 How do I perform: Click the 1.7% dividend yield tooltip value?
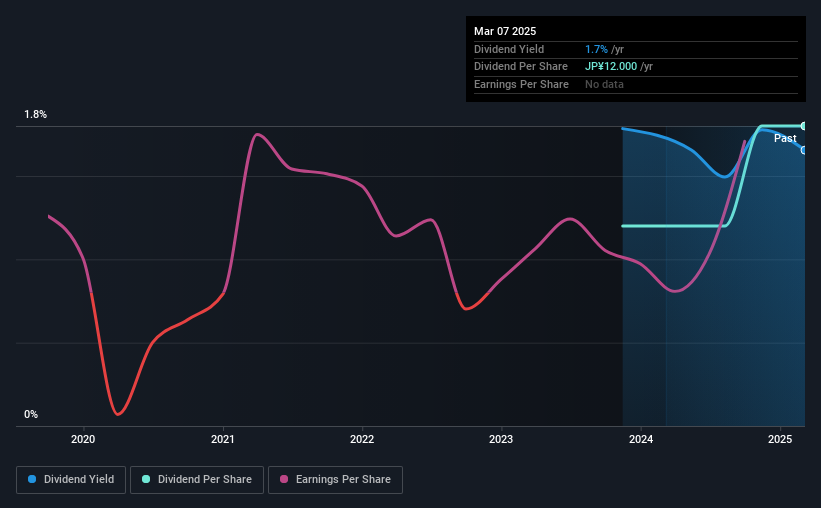click(596, 49)
